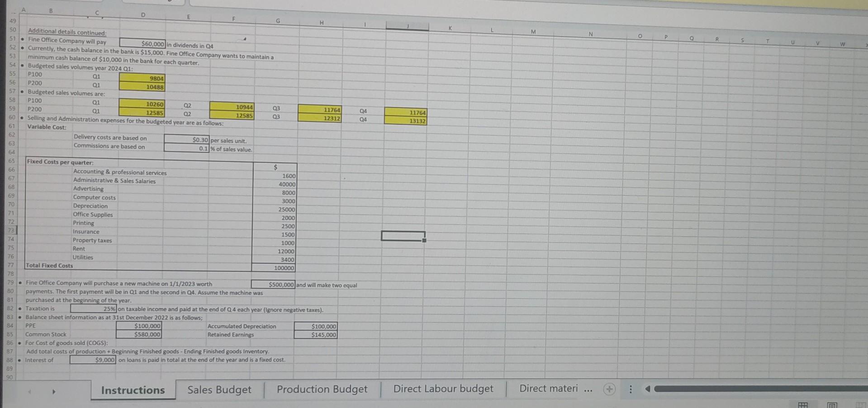This screenshot has width=868, height=408.
Task: Select the Direct Labour budget tab
Action: pos(443,389)
